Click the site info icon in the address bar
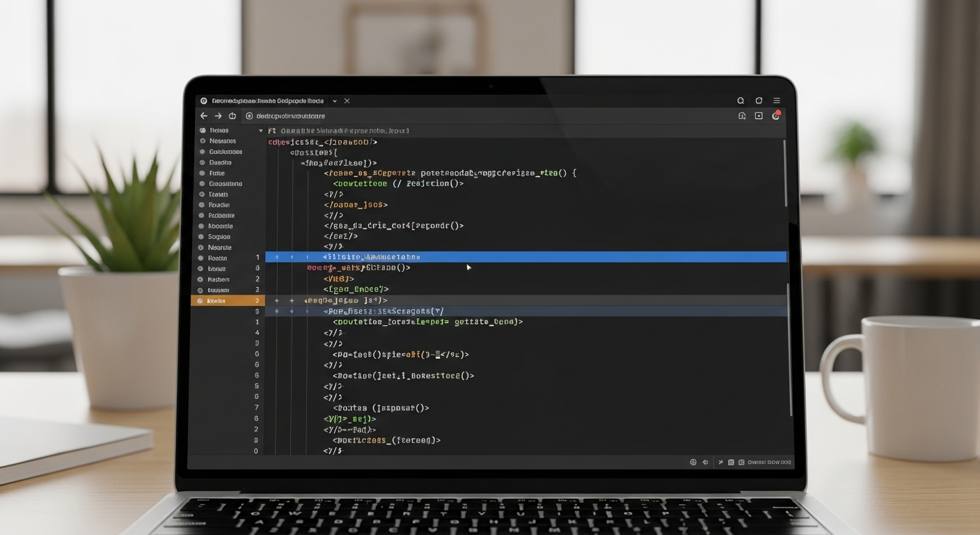Image resolution: width=980 pixels, height=535 pixels. 249,116
